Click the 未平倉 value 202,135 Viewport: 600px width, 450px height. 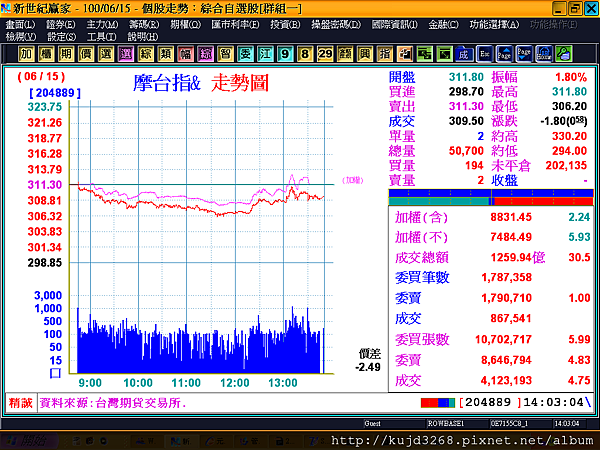566,165
